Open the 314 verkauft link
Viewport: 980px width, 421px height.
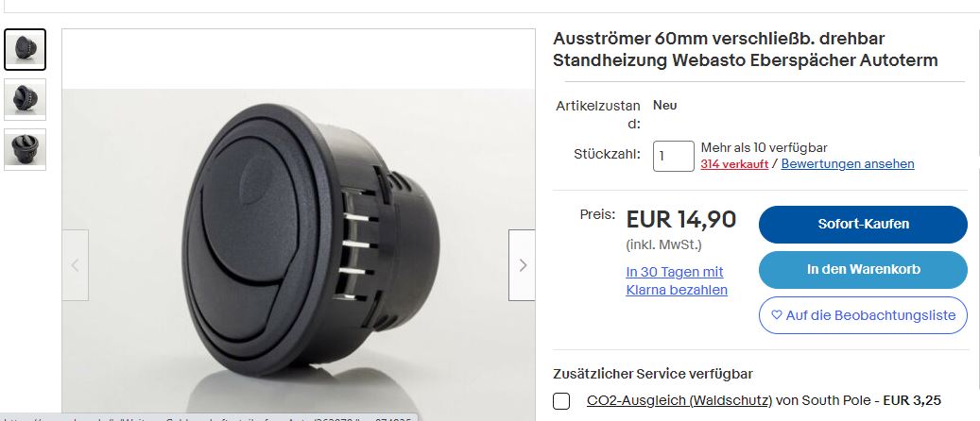(734, 164)
